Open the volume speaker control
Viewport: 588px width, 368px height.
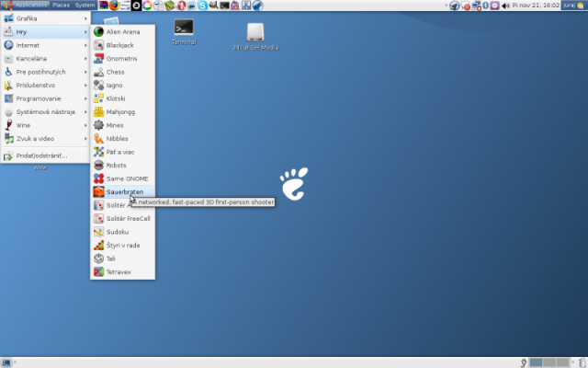[506, 6]
